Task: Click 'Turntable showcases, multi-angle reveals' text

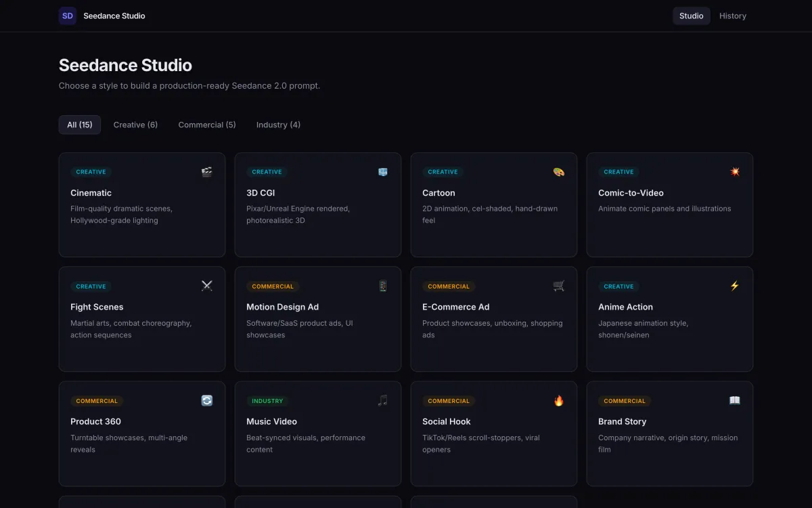Action: (x=129, y=444)
